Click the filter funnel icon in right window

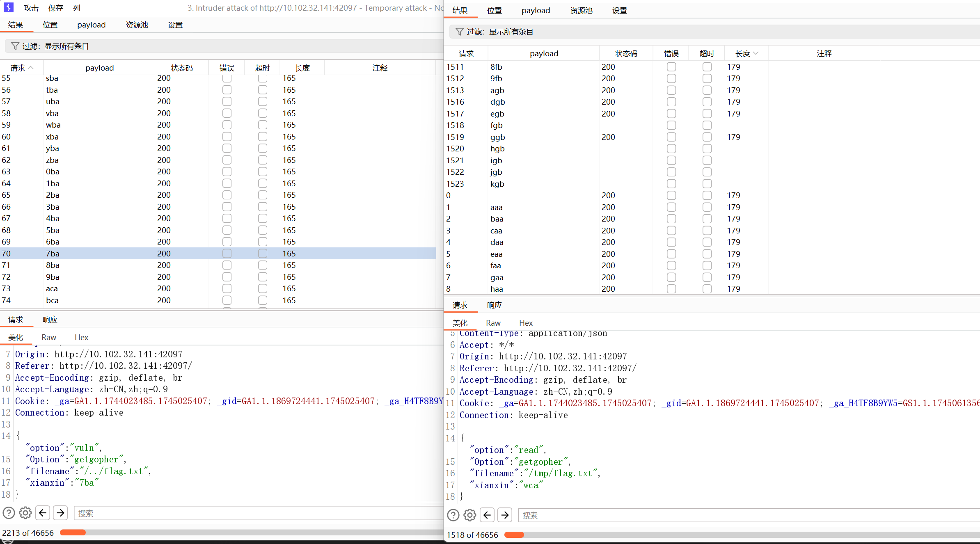pos(460,32)
